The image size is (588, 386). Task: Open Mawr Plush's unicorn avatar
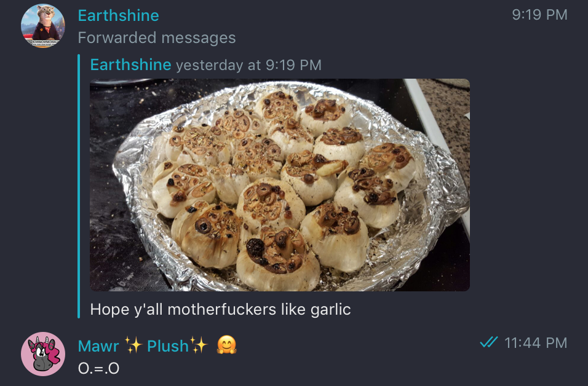43,354
